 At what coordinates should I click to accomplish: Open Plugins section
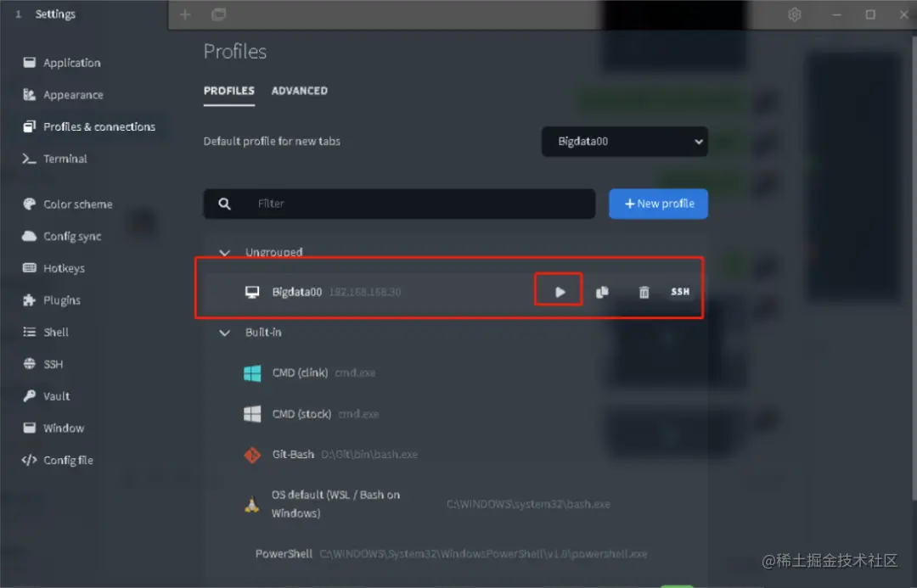pyautogui.click(x=52, y=300)
